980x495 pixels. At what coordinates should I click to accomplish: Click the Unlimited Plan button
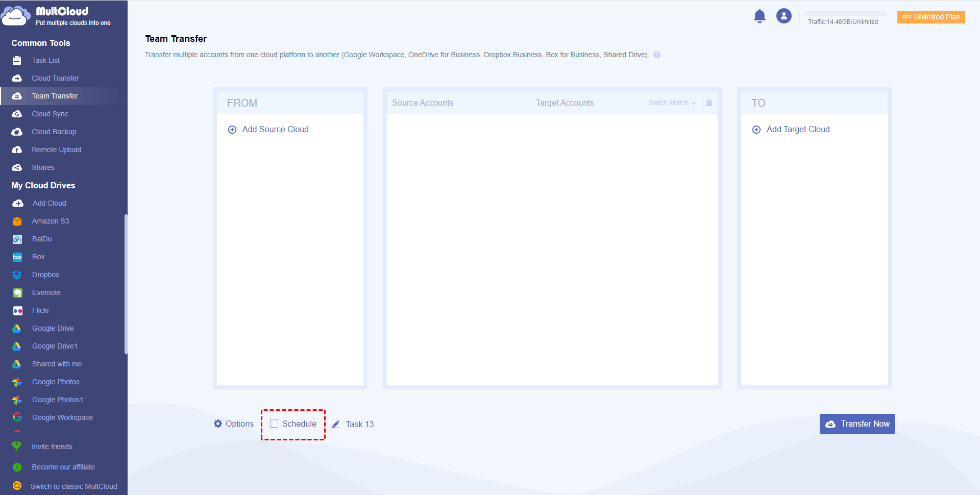click(931, 17)
